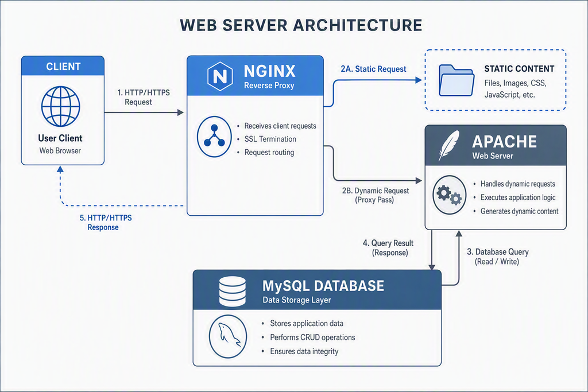Select 'Executes application logic' bullet
The height and width of the screenshot is (392, 588).
tap(518, 197)
